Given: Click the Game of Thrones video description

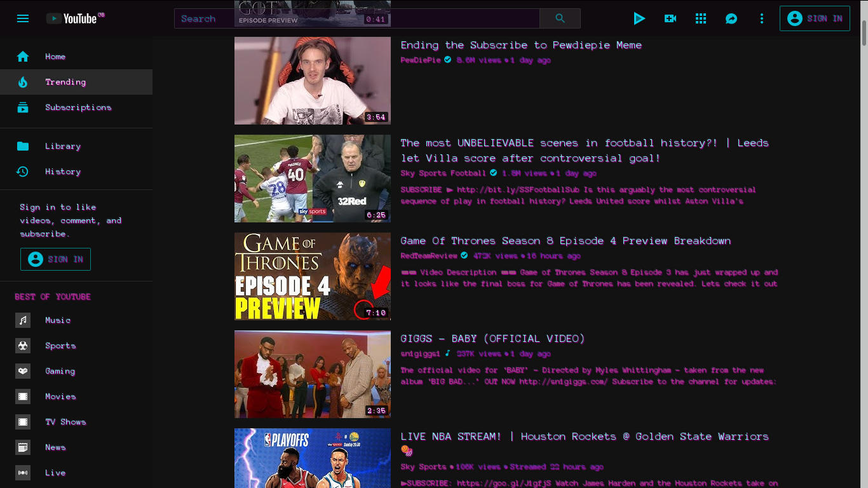Looking at the screenshot, I should click(589, 278).
